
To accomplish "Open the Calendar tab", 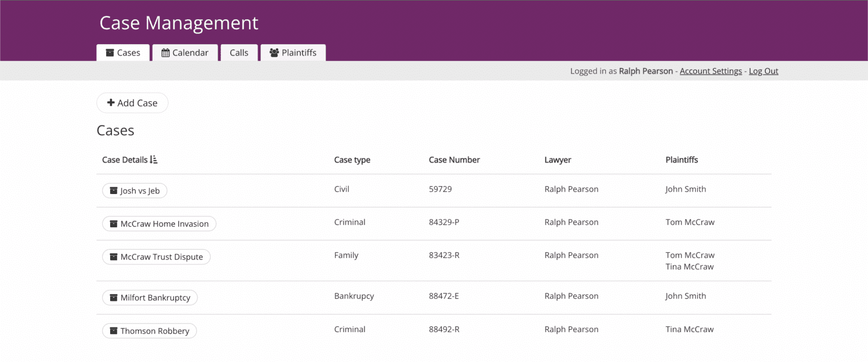I will click(185, 53).
